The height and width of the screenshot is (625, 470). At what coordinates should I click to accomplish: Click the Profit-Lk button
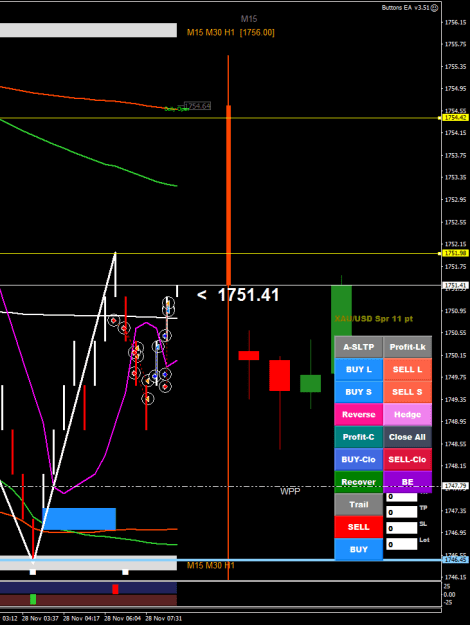407,347
